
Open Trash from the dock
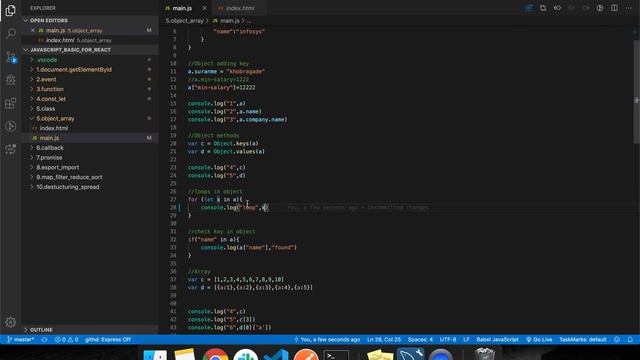click(484, 355)
